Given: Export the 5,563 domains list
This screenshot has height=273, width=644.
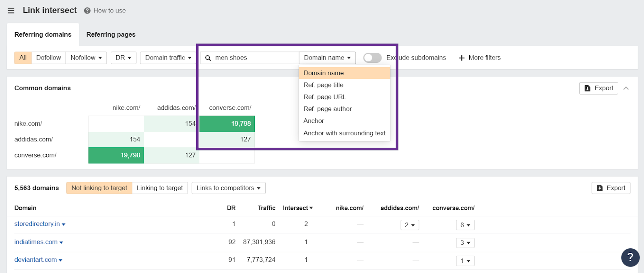Looking at the screenshot, I should coord(611,188).
